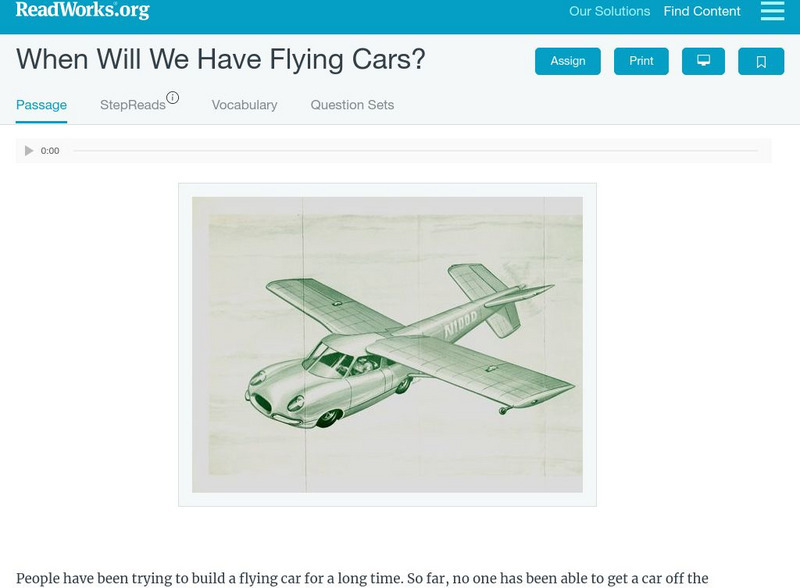Viewport: 800px width, 588px height.
Task: Click the info icon beside StepReads
Action: click(173, 98)
